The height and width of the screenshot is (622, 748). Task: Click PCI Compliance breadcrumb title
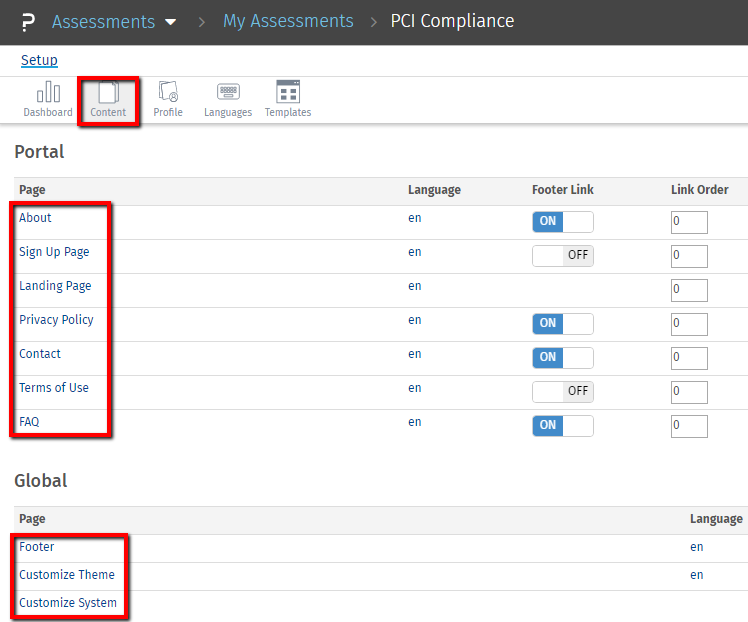[452, 21]
